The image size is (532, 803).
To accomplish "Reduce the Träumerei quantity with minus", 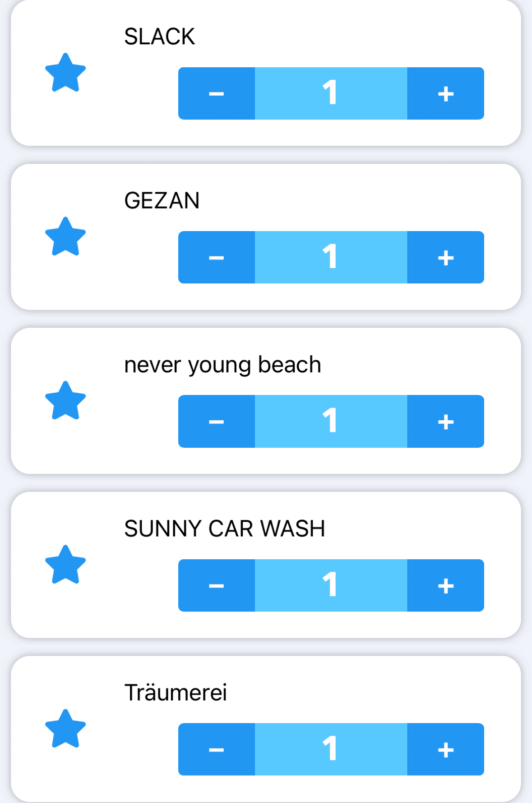I will pyautogui.click(x=217, y=749).
